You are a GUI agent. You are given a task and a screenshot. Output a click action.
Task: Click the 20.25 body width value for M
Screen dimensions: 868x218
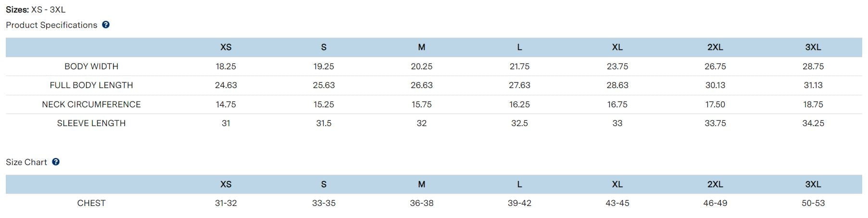click(422, 66)
